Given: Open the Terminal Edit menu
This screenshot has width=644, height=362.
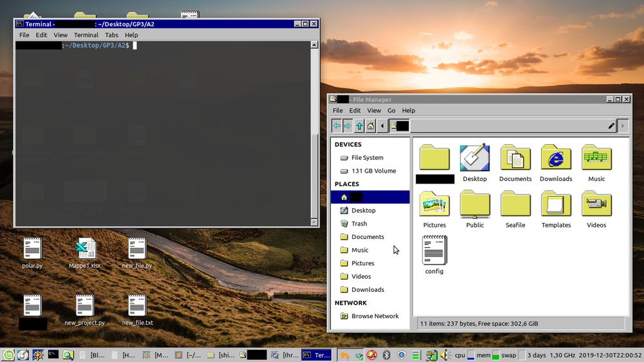Looking at the screenshot, I should [41, 35].
